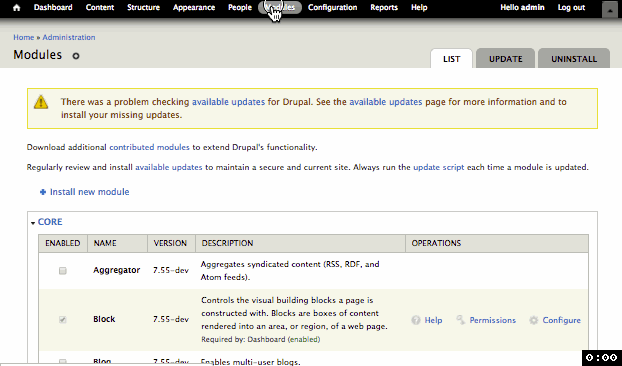Screen dimensions: 622x366
Task: Open first available updates link in warning
Action: (228, 102)
